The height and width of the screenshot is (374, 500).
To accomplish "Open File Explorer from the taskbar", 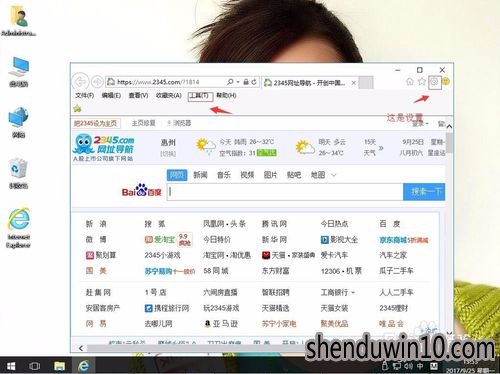I will click(x=59, y=366).
